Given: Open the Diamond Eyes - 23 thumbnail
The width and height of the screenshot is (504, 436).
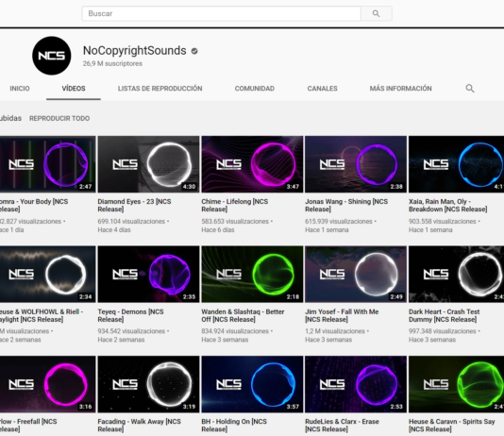Looking at the screenshot, I should 148,164.
